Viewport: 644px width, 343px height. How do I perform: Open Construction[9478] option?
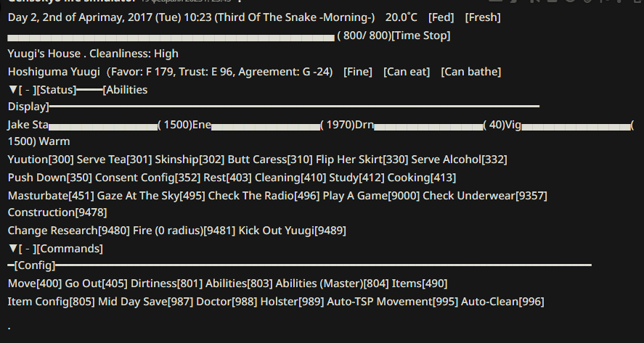(57, 212)
